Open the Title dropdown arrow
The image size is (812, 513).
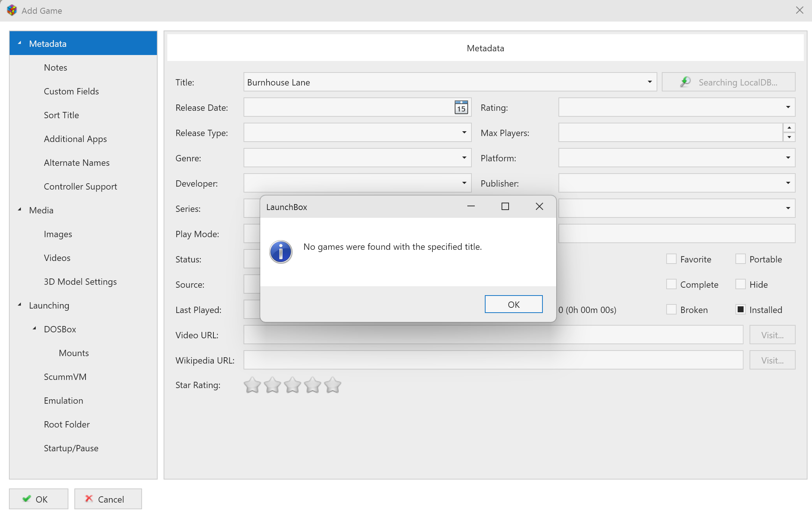tap(650, 82)
